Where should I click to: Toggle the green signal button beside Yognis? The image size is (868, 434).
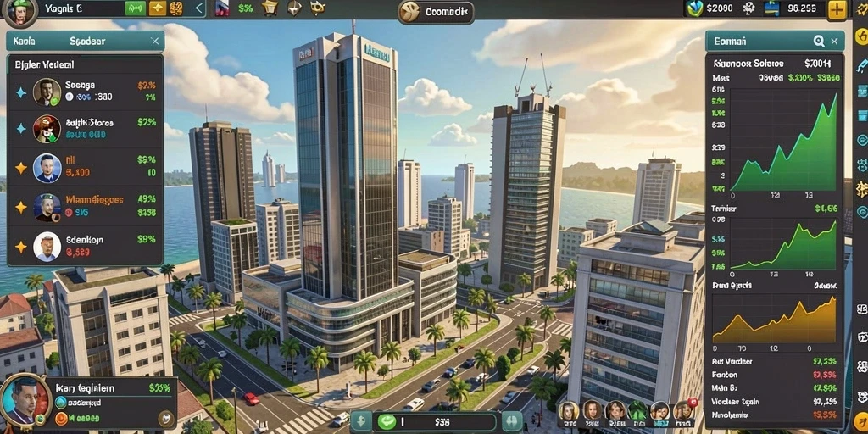coord(135,8)
